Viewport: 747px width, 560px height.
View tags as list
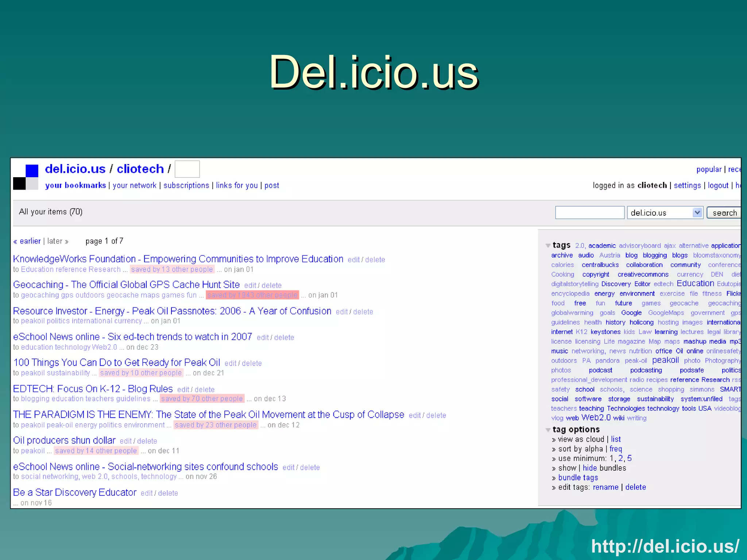click(616, 439)
